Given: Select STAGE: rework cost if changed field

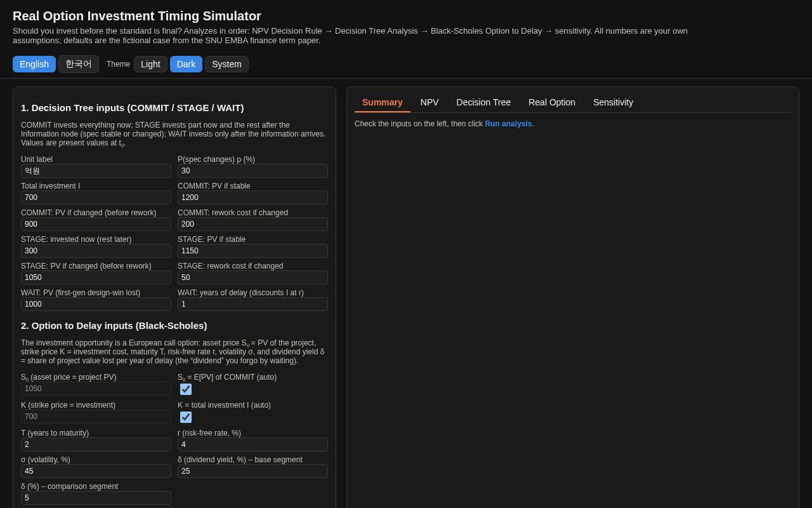Looking at the screenshot, I should [252, 277].
